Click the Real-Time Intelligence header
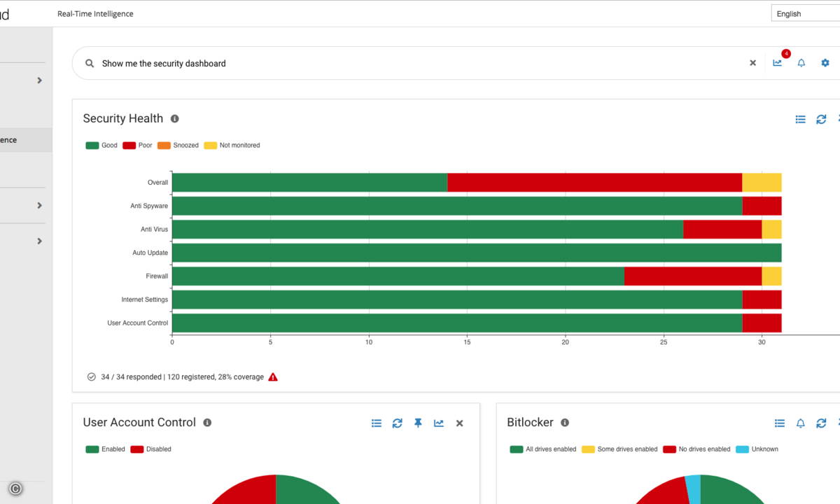Viewport: 840px width, 504px height. [x=95, y=13]
